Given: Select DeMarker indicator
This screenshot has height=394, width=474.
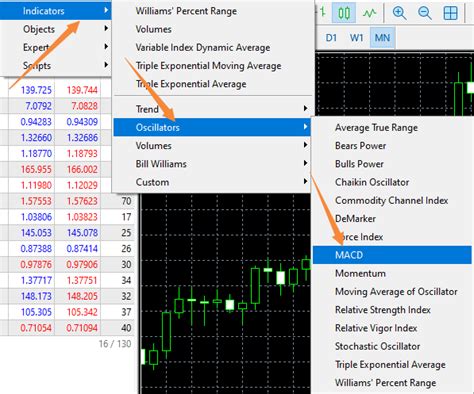Looking at the screenshot, I should [x=392, y=219].
